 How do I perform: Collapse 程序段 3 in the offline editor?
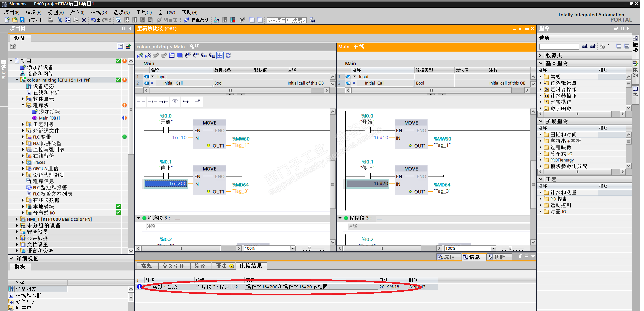[138, 218]
